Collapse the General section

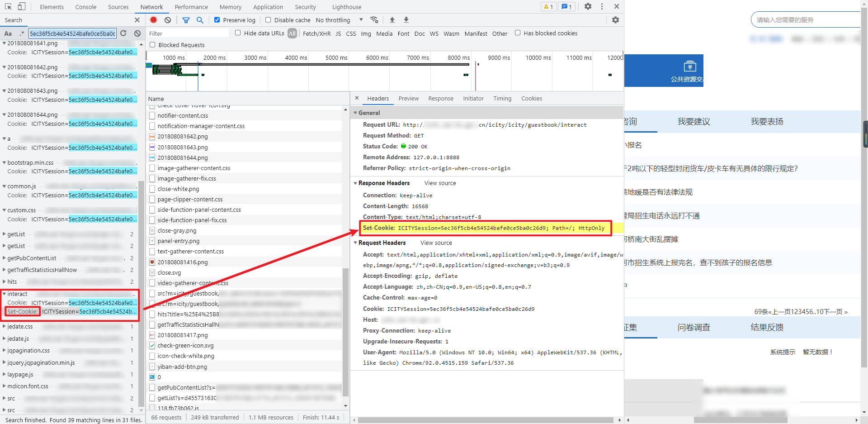[x=356, y=113]
